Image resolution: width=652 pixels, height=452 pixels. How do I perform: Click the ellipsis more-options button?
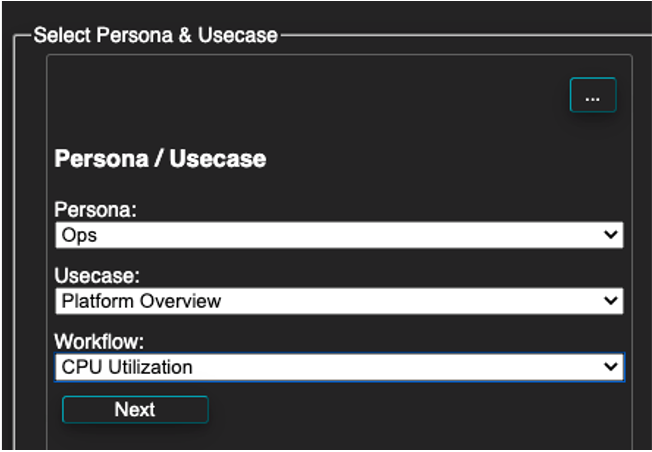[593, 95]
